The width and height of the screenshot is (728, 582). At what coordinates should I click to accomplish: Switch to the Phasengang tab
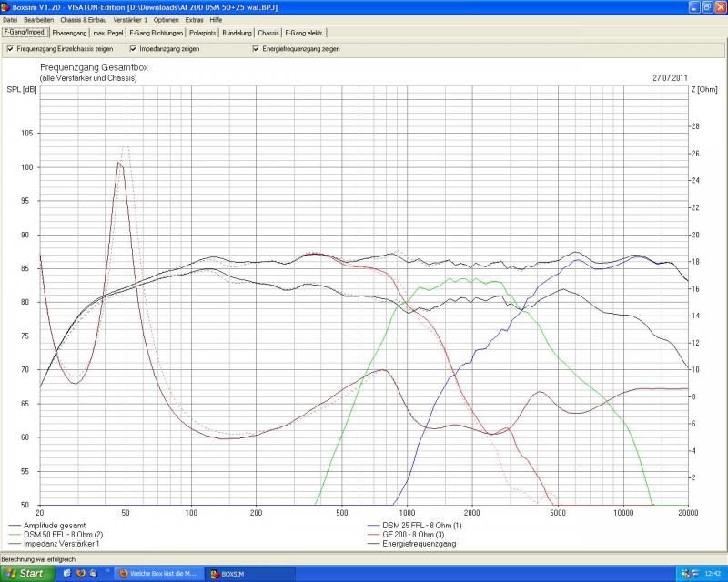point(70,33)
